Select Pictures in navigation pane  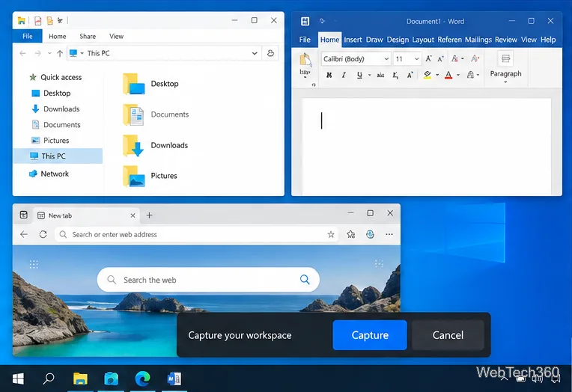50,141
